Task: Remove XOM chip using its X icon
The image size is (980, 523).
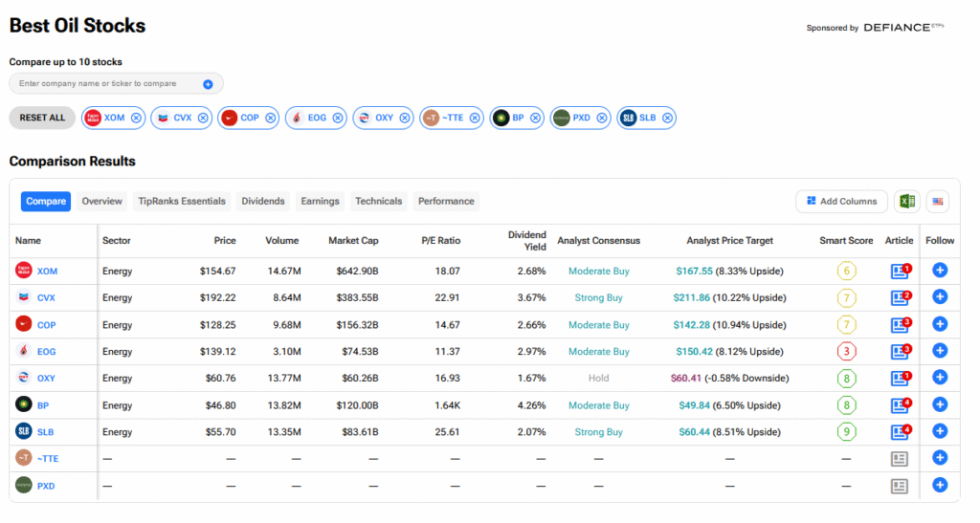Action: [136, 118]
